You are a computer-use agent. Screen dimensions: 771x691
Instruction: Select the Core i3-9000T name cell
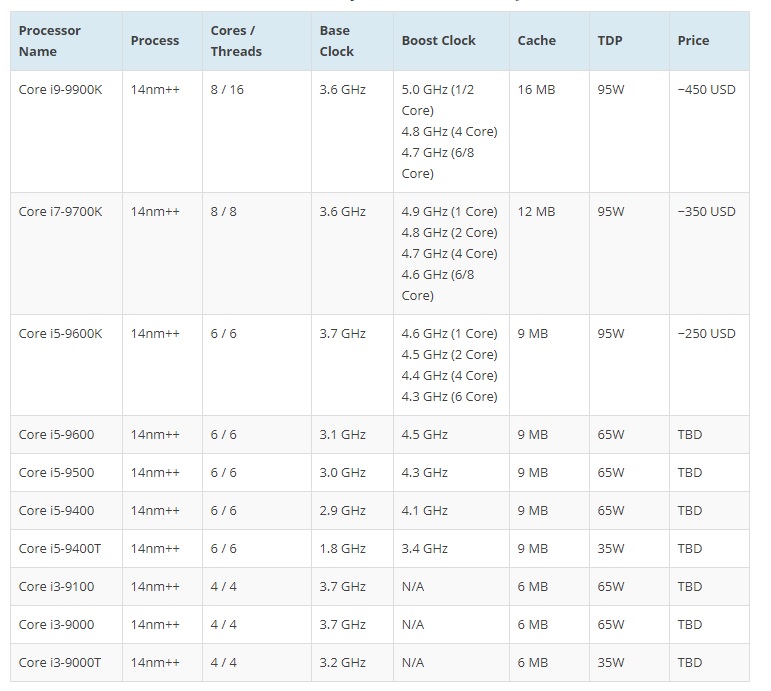click(x=66, y=662)
